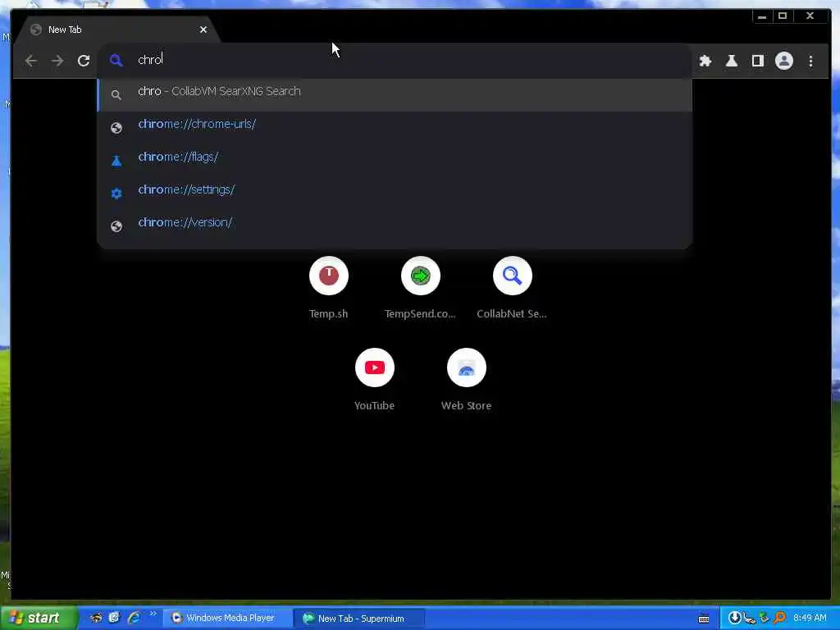This screenshot has width=840, height=630.
Task: Reload the current page
Action: (x=84, y=61)
